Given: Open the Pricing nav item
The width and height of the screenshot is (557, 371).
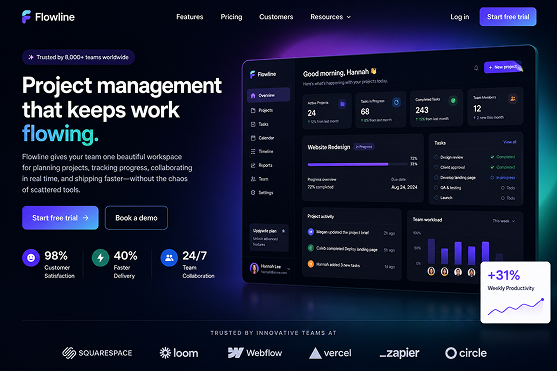Looking at the screenshot, I should pos(231,17).
